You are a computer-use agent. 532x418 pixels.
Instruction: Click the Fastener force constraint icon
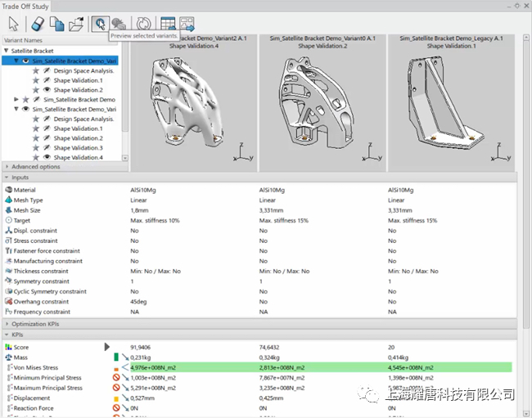pos(8,251)
